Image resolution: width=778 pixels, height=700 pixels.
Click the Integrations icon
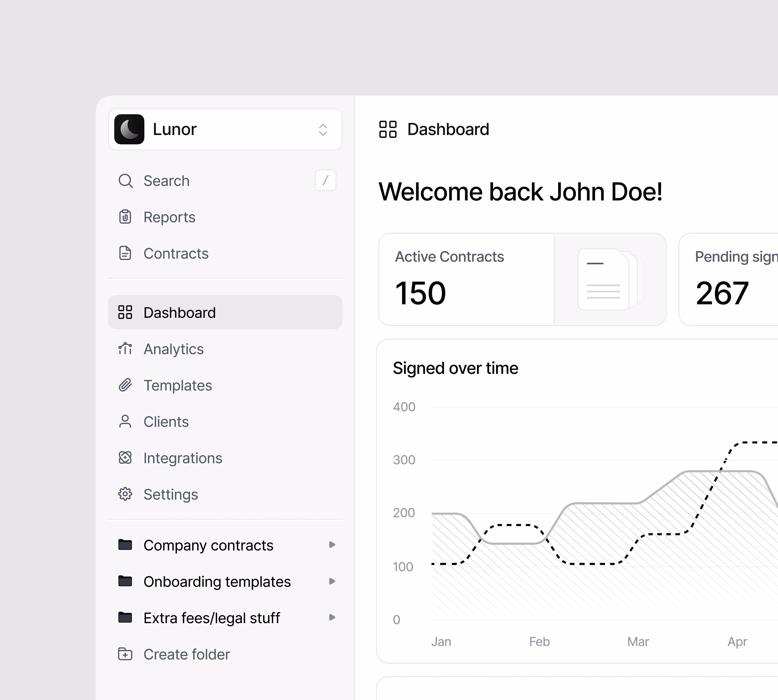coord(125,458)
